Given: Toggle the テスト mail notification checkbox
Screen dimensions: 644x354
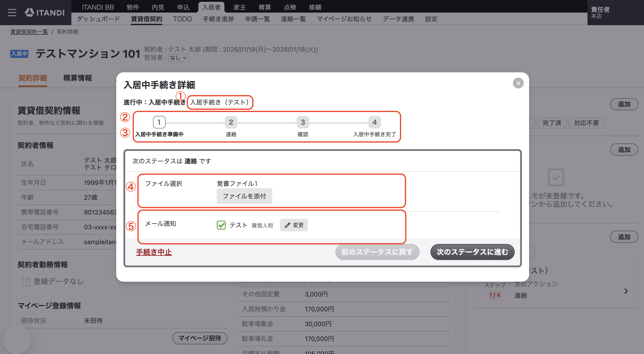Looking at the screenshot, I should click(221, 225).
